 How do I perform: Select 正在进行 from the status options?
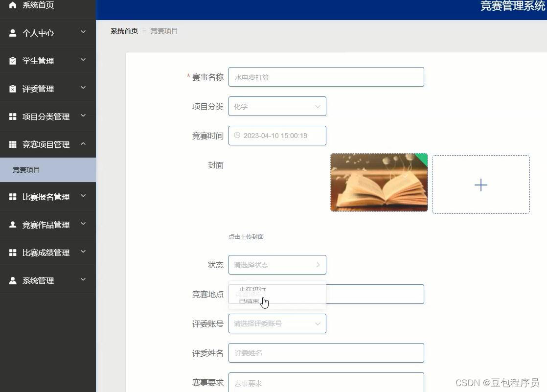click(252, 289)
